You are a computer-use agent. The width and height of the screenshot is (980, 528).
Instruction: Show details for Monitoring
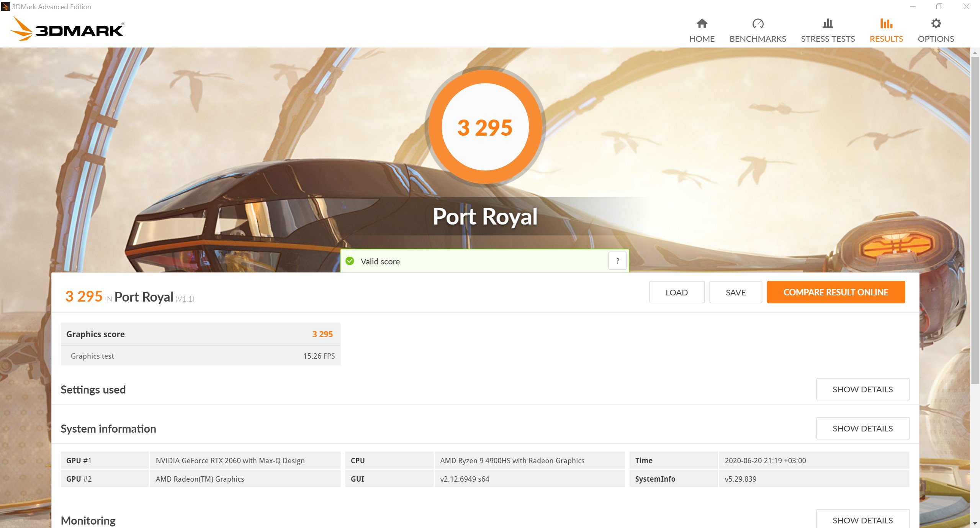[x=862, y=520]
